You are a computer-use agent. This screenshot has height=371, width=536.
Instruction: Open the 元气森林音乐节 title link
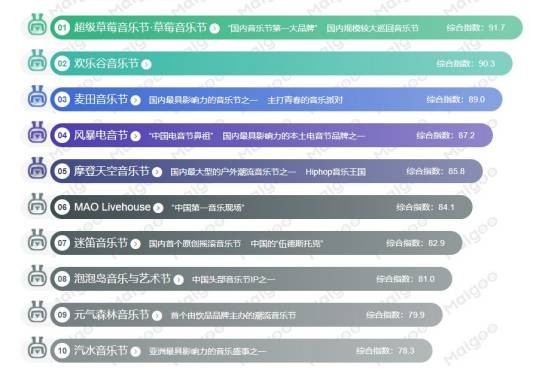tap(112, 314)
